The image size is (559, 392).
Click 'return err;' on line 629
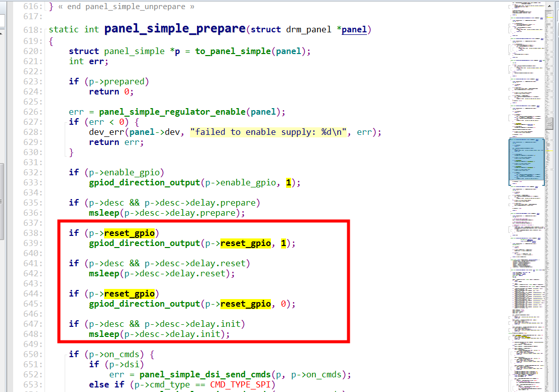(x=116, y=142)
